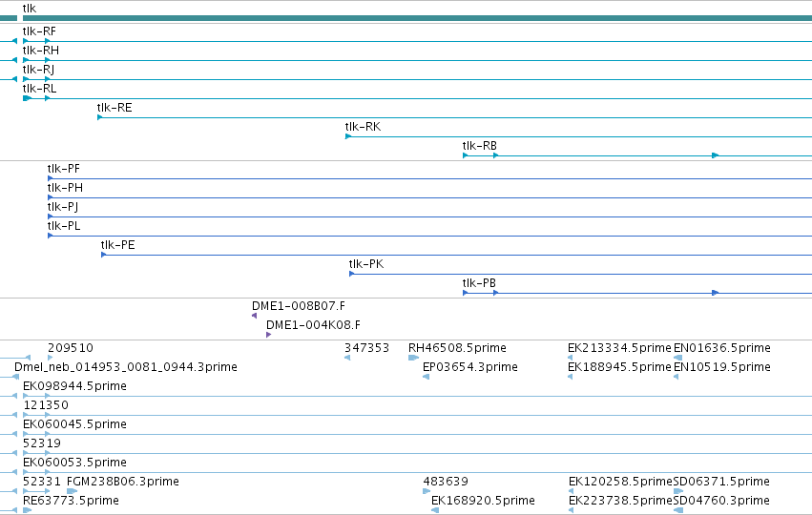Select the tlk-PF protein label
Viewport: 812px width, 515px height.
click(64, 169)
